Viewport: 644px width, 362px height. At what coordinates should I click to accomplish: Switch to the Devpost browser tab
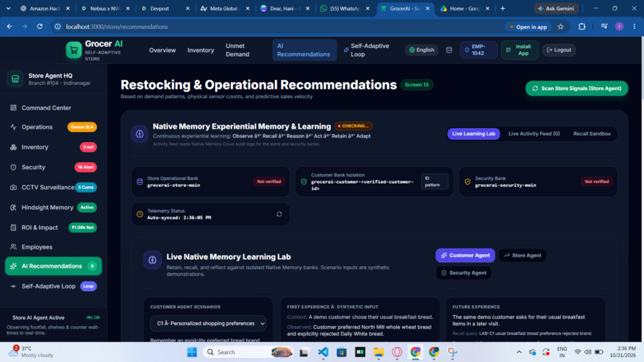165,8
